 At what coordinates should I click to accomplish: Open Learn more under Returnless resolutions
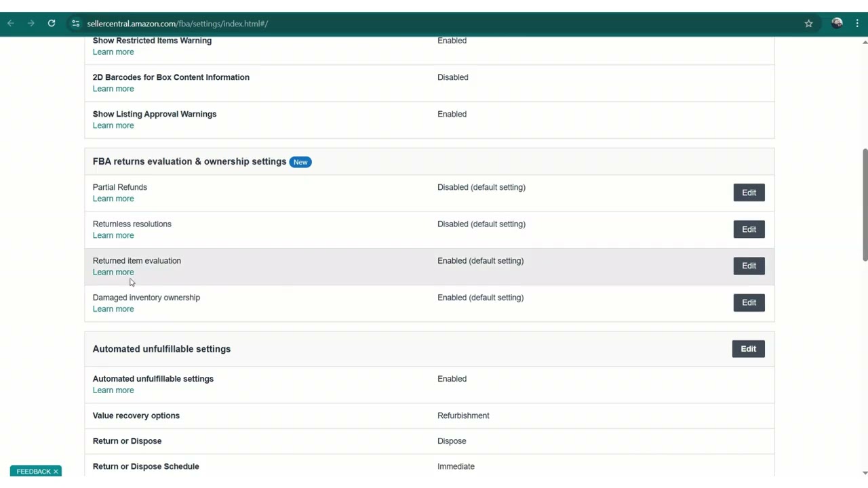(113, 235)
